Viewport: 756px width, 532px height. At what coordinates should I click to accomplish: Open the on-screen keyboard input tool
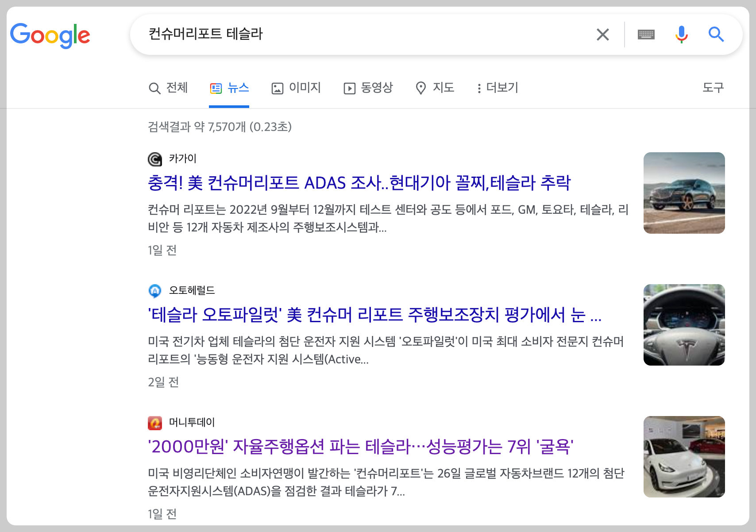tap(646, 35)
